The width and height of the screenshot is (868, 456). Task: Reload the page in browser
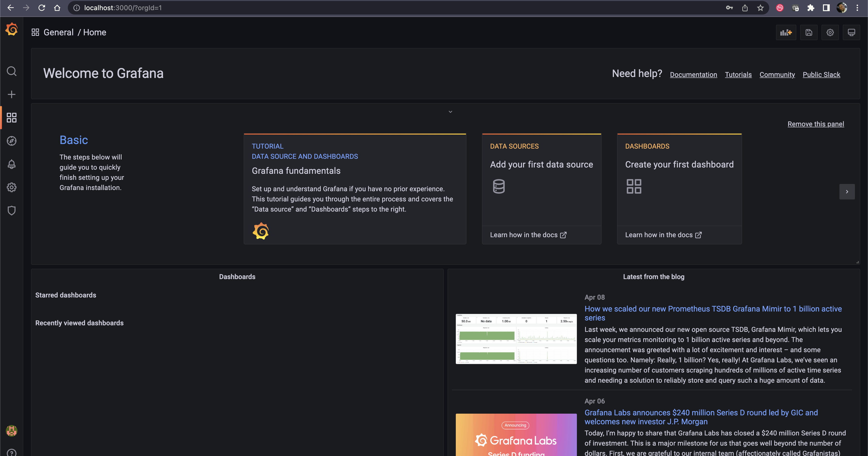[42, 8]
